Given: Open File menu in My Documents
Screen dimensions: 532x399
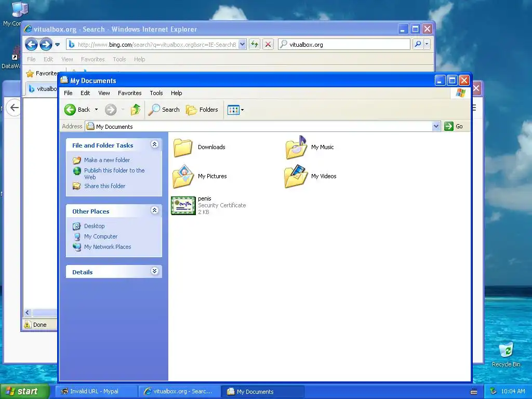Looking at the screenshot, I should coord(68,93).
